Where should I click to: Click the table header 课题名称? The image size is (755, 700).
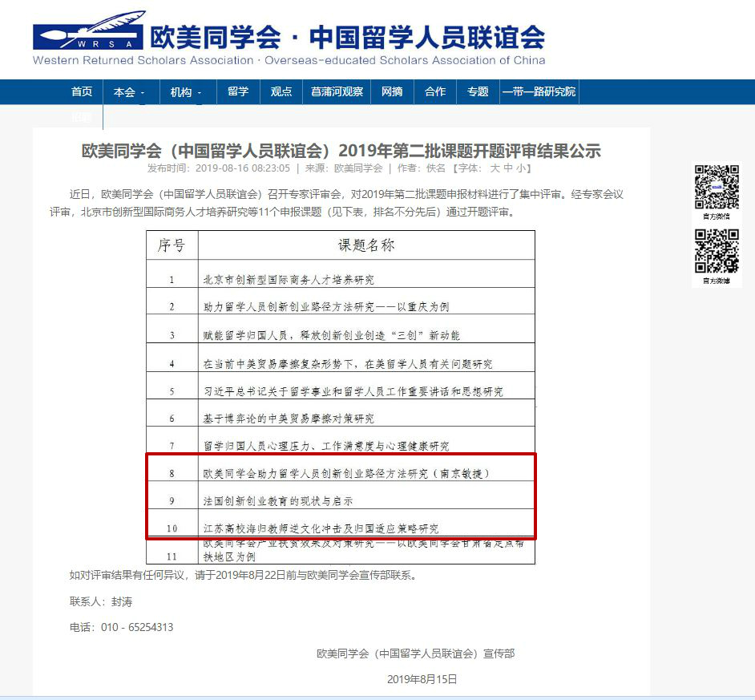pos(366,245)
